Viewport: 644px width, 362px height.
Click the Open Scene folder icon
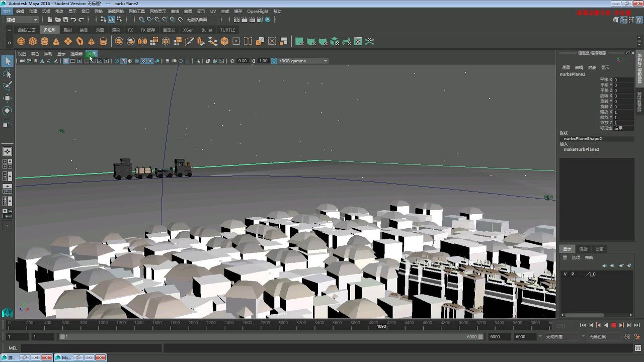[x=58, y=20]
